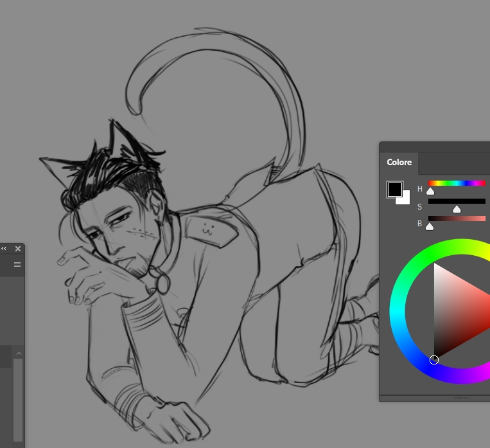Pick cyan on the color wheel ring
Viewport: 490px width, 448px height.
pos(397,312)
